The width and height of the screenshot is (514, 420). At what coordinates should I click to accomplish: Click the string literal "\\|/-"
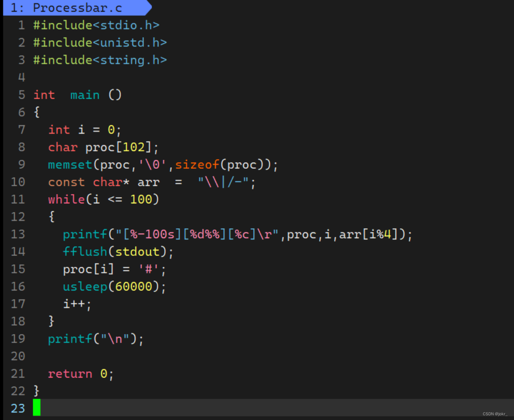coord(224,182)
